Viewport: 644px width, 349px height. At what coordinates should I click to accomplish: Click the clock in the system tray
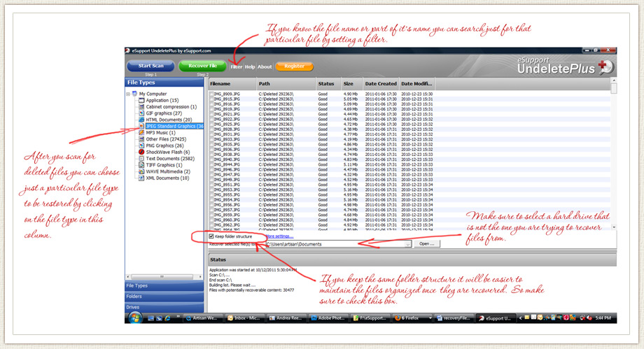coord(603,318)
